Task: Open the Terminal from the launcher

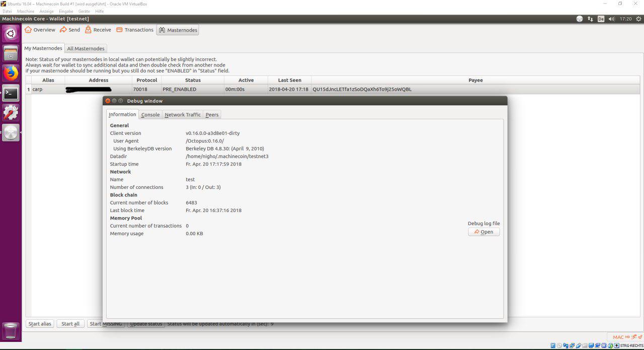Action: [11, 93]
